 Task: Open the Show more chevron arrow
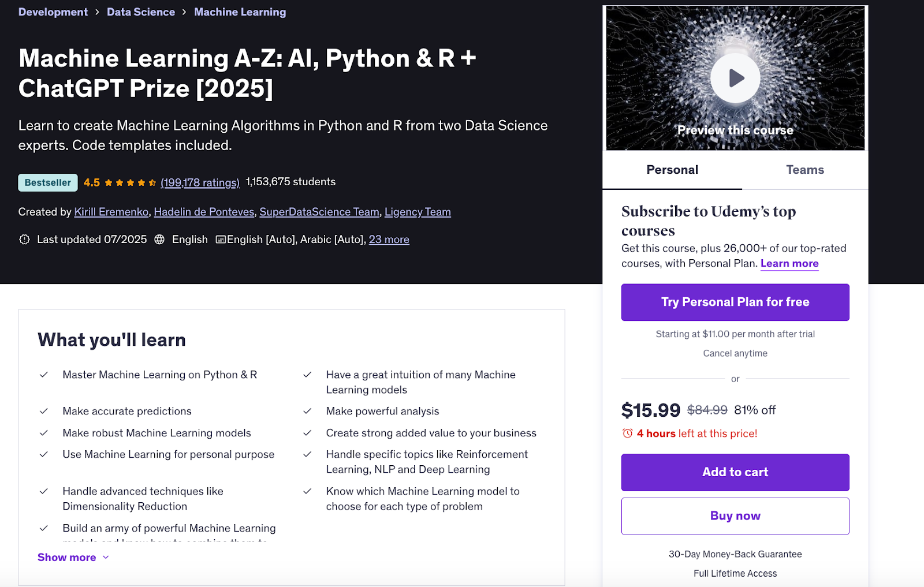click(x=105, y=557)
